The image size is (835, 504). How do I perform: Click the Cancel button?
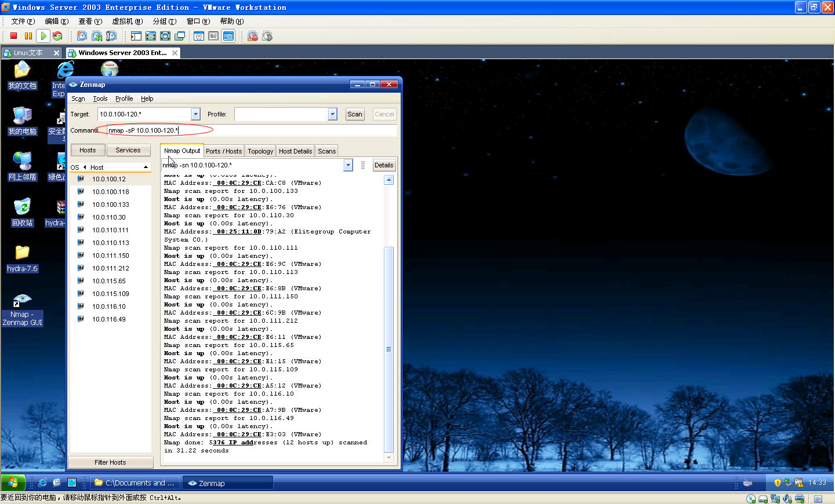384,114
